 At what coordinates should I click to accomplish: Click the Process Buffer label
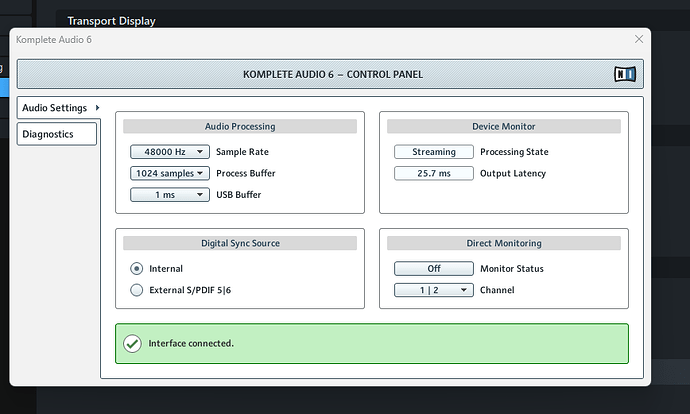tap(246, 173)
